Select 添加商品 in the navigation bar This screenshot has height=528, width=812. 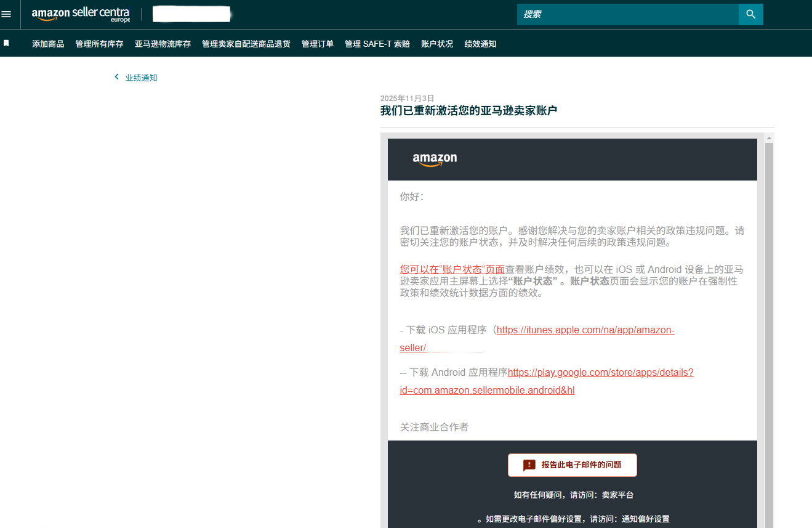click(x=48, y=44)
